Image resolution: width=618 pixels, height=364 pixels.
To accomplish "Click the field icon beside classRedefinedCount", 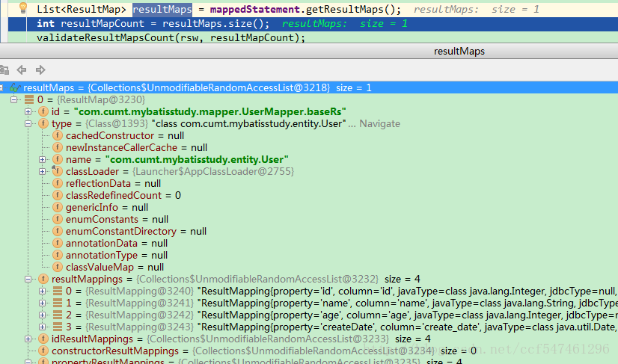I will [58, 195].
